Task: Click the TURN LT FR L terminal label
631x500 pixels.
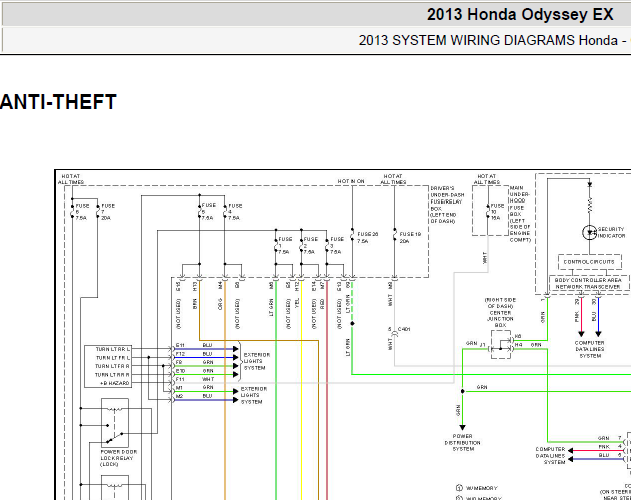Action: (113, 357)
